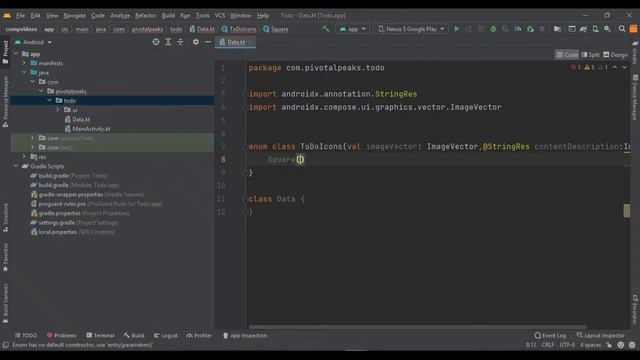Click the Search Everywhere magnifier icon
Screen dimensions: 640x360
(622, 29)
